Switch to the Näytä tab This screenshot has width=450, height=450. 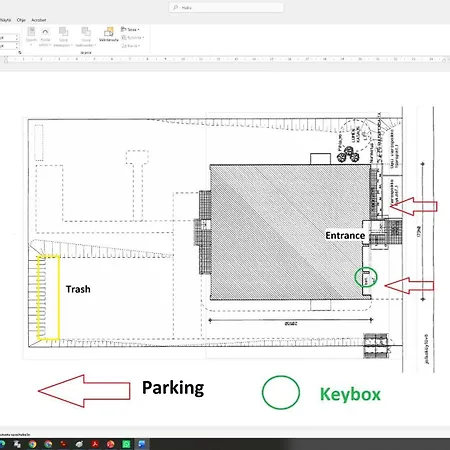(5, 20)
